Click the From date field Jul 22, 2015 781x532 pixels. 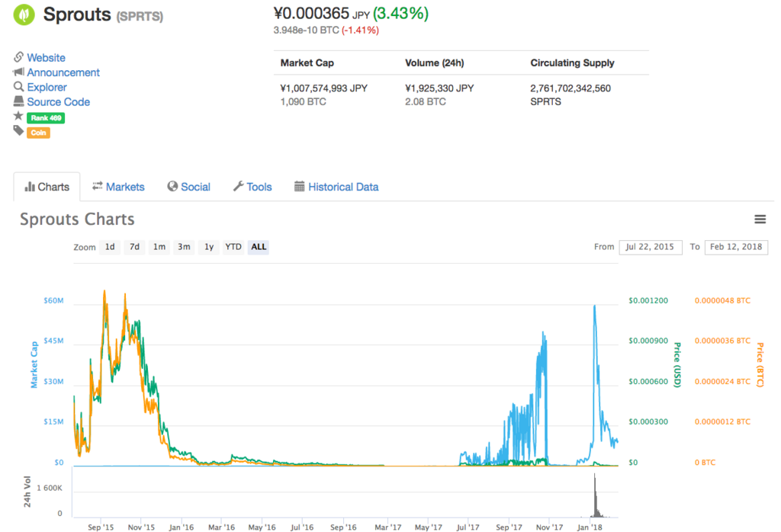click(x=650, y=247)
